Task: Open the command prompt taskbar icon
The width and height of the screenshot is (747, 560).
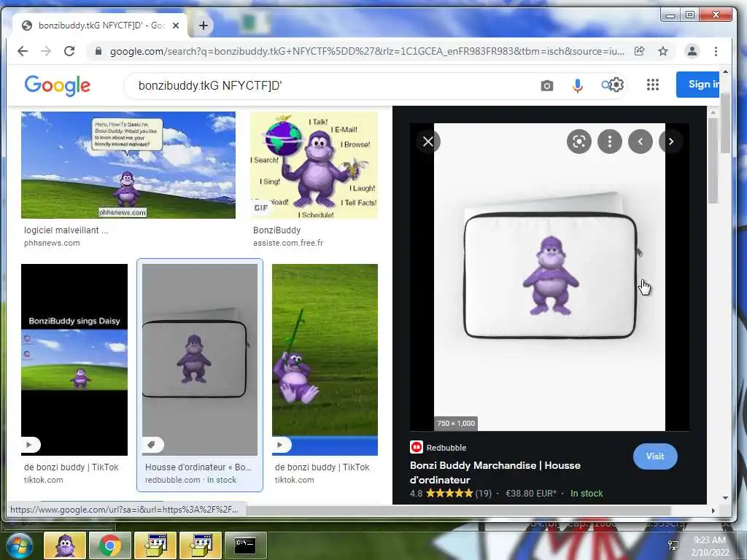Action: (245, 545)
